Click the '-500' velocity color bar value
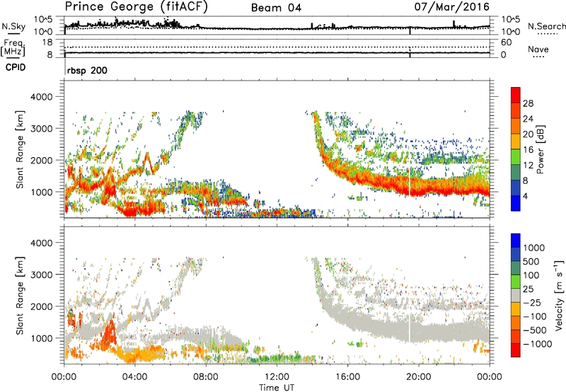Viewport: 566px width, 392px height. (534, 330)
